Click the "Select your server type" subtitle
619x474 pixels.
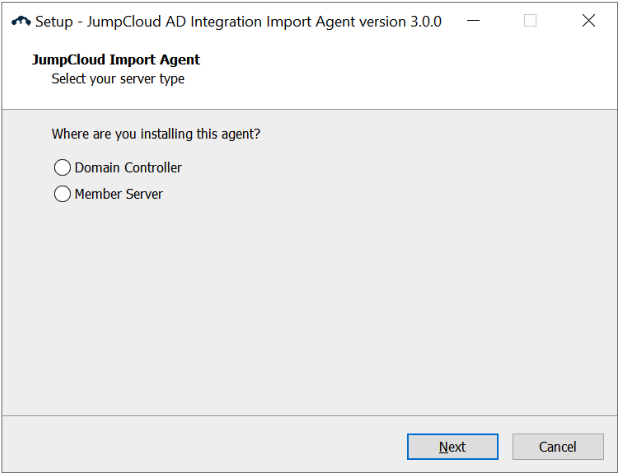118,79
